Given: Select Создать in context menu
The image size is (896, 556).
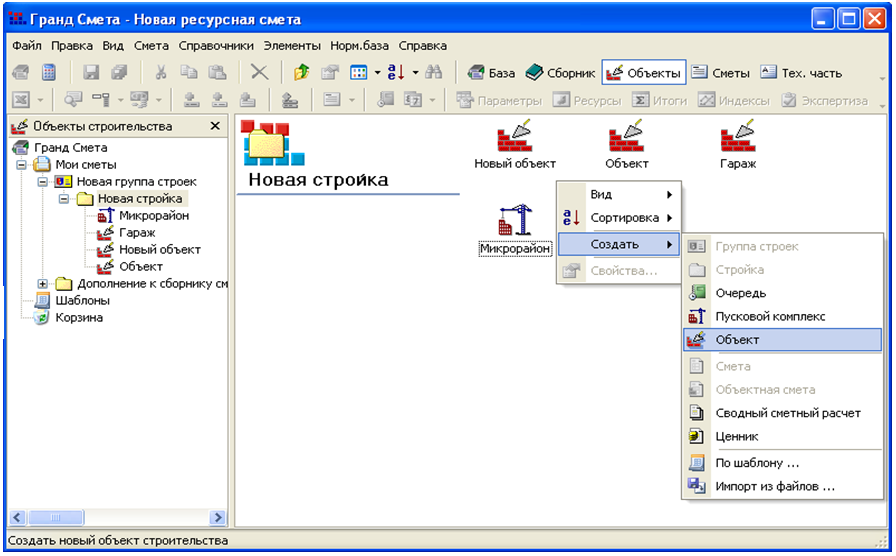Looking at the screenshot, I should click(x=619, y=245).
